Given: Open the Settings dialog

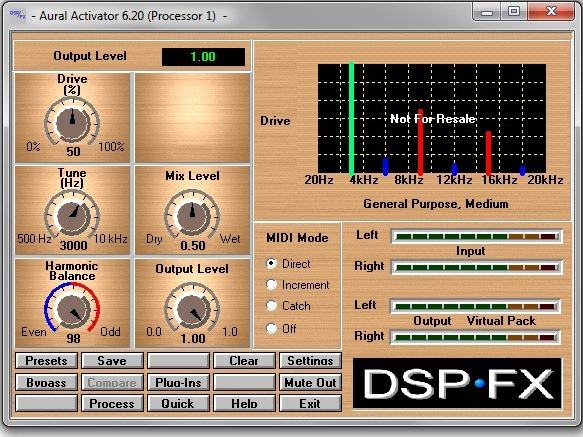Looking at the screenshot, I should [310, 361].
